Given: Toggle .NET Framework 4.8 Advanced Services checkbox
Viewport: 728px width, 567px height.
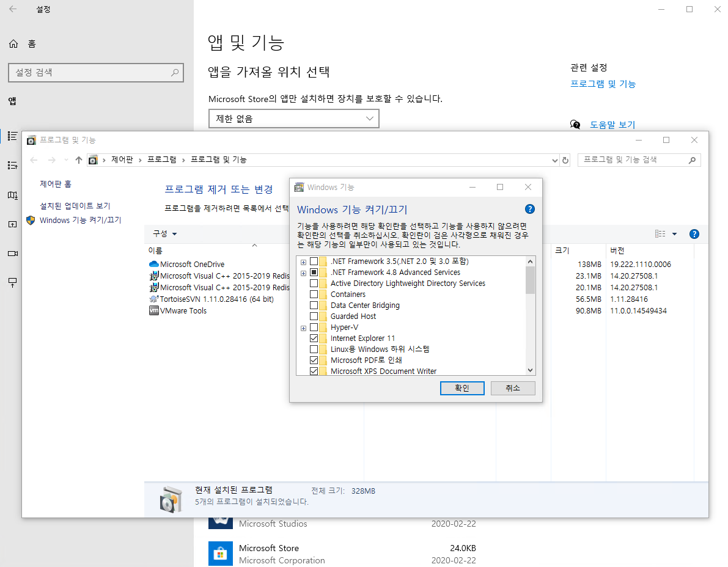Looking at the screenshot, I should [314, 273].
